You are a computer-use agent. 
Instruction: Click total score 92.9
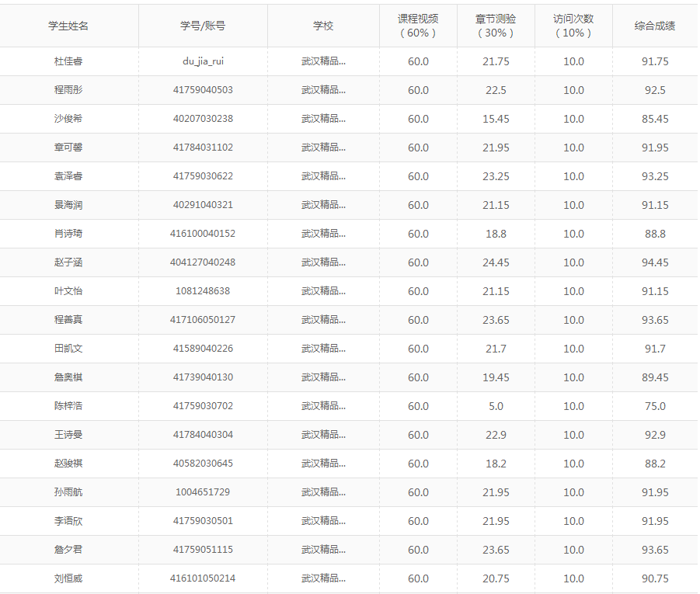click(x=656, y=435)
